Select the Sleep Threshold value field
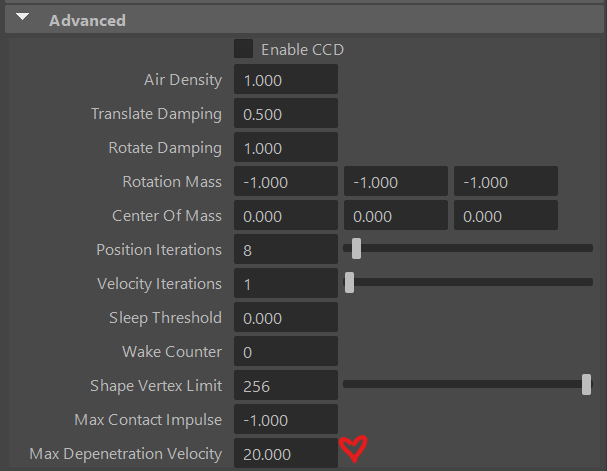Viewport: 607px width, 471px height. click(286, 318)
